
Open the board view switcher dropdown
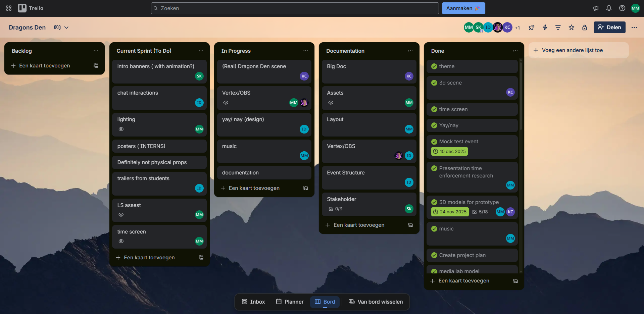[61, 28]
